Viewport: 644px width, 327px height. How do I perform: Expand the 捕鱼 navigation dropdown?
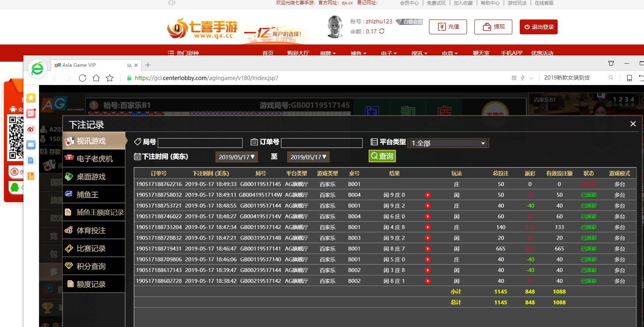click(358, 53)
